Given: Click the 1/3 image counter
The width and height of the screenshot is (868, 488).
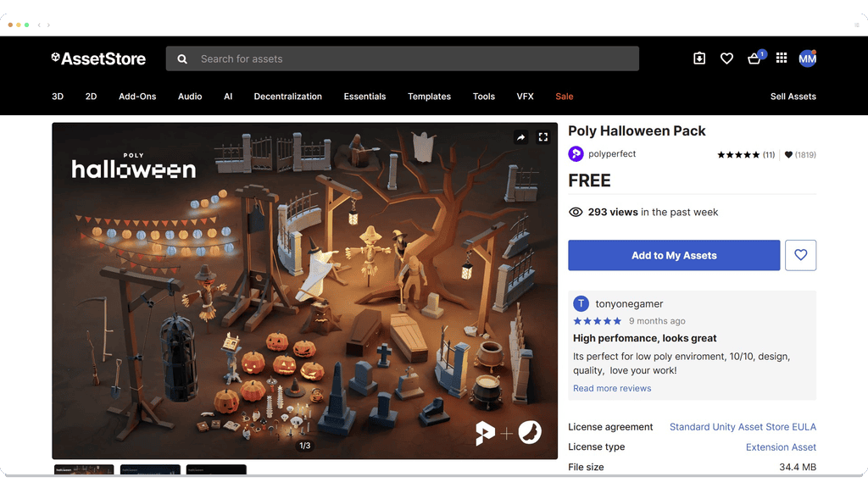Looking at the screenshot, I should pos(305,446).
